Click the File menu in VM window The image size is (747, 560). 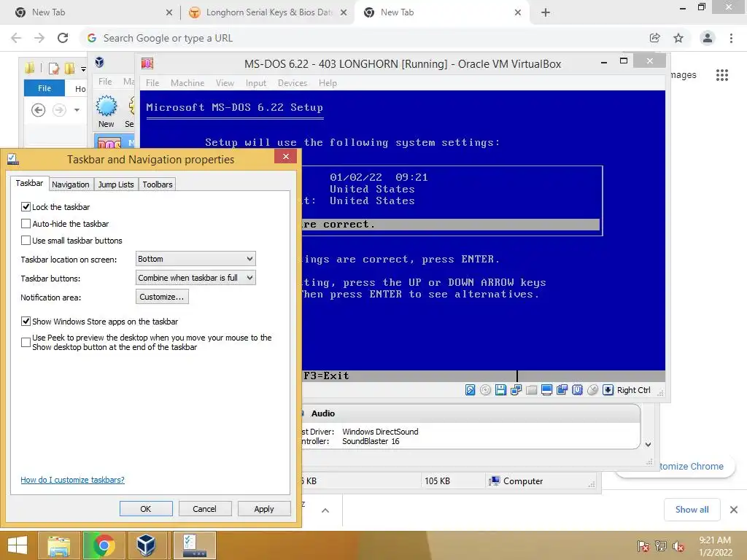152,83
